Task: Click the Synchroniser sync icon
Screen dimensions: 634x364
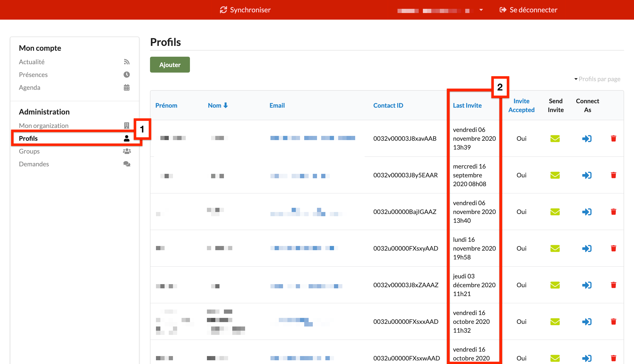Action: [223, 10]
